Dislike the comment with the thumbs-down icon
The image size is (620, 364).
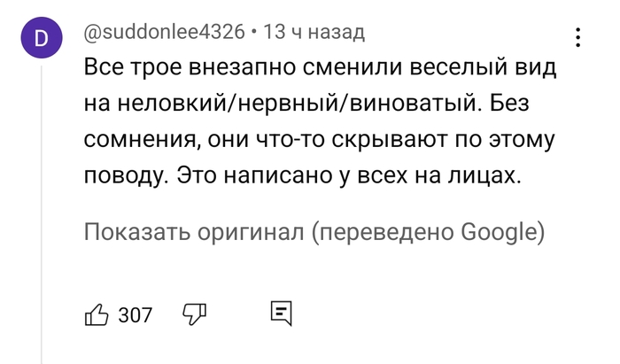[x=193, y=314]
